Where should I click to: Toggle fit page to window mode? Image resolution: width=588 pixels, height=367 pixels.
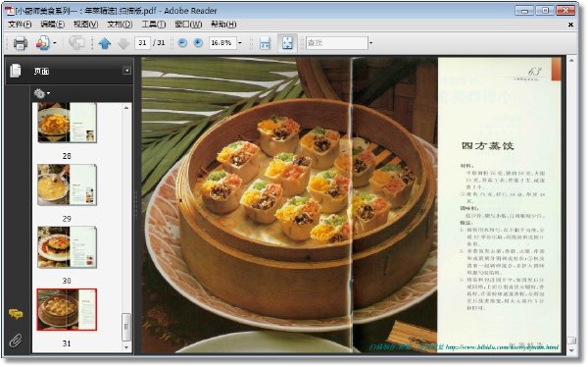(x=287, y=43)
